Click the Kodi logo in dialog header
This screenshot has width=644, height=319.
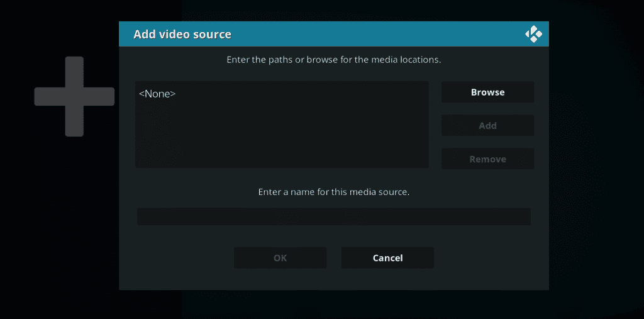point(533,34)
